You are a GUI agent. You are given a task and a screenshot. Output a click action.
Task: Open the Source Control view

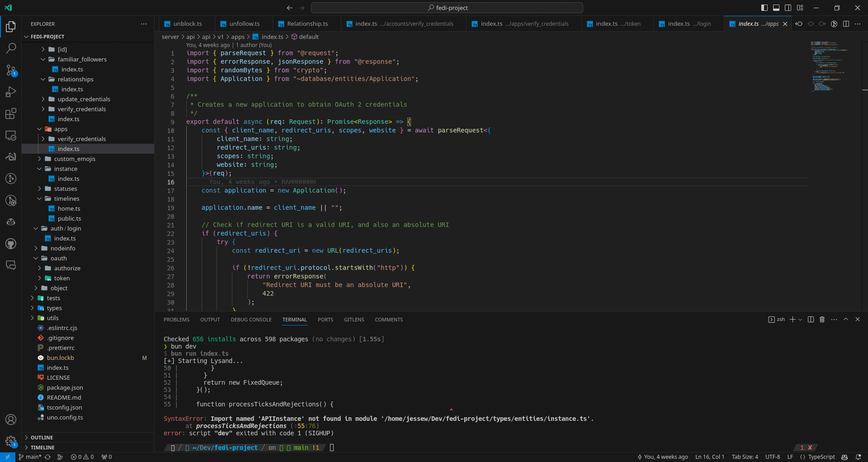pos(11,70)
